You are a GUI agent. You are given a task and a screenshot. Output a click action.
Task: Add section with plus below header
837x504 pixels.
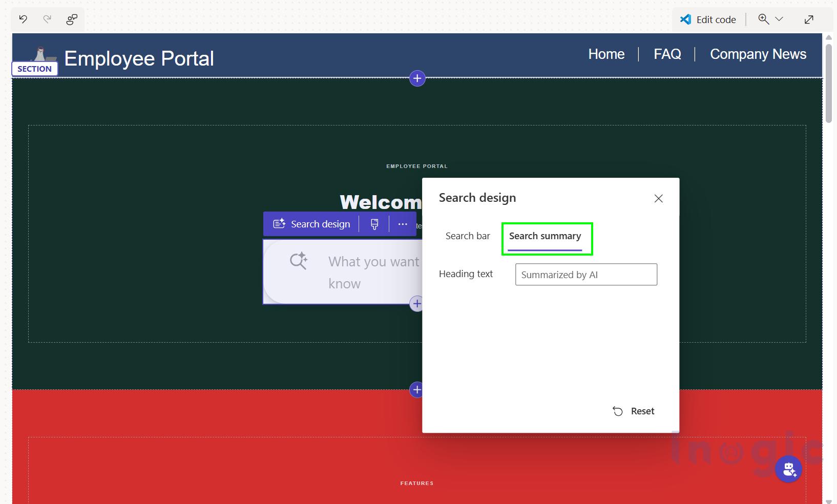[417, 78]
